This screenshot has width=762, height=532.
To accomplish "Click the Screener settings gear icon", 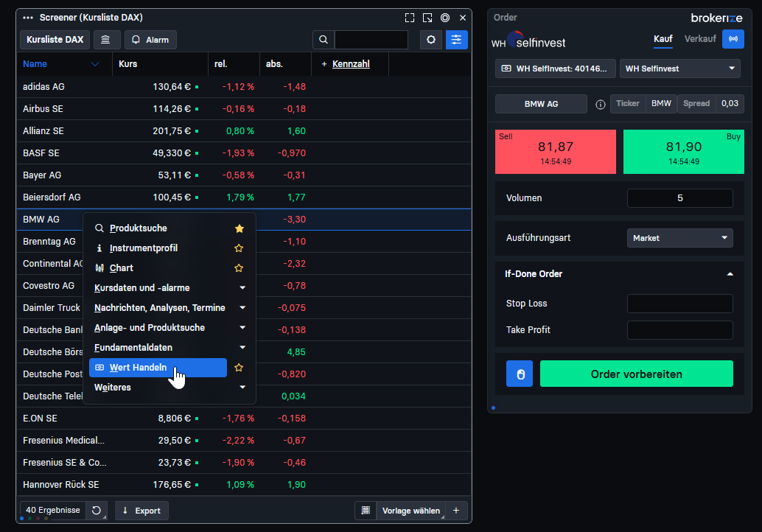I will pyautogui.click(x=431, y=40).
